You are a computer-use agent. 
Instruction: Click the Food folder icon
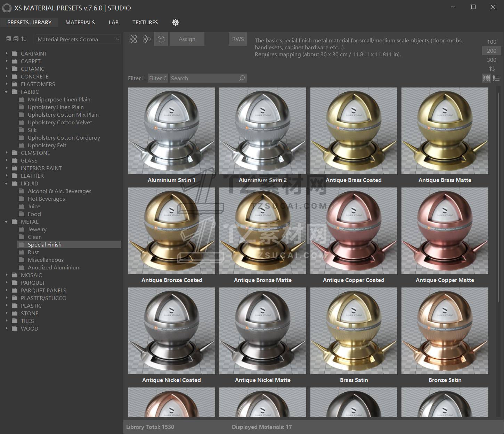click(x=22, y=214)
